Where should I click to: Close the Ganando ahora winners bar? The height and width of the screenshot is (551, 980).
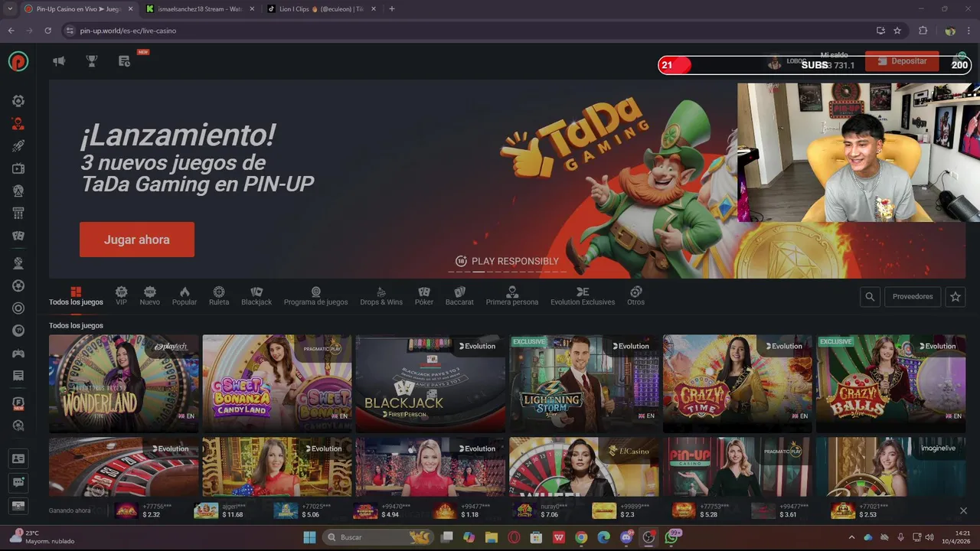click(x=963, y=510)
